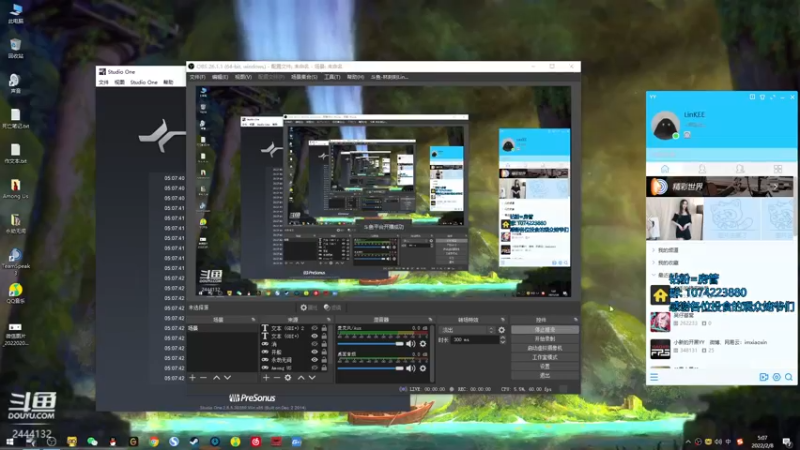Image resolution: width=800 pixels, height=450 pixels.
Task: Click the Windows Start button on taskbar
Action: pyautogui.click(x=10, y=442)
